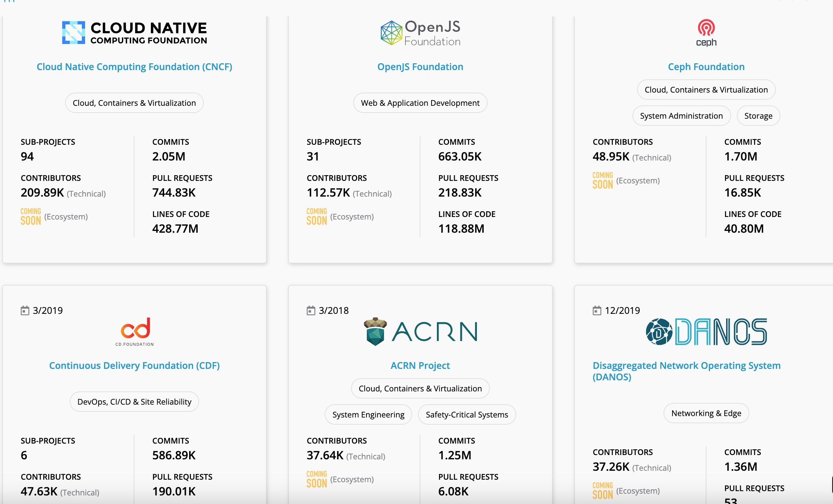Open the ACRN Project title link

420,366
